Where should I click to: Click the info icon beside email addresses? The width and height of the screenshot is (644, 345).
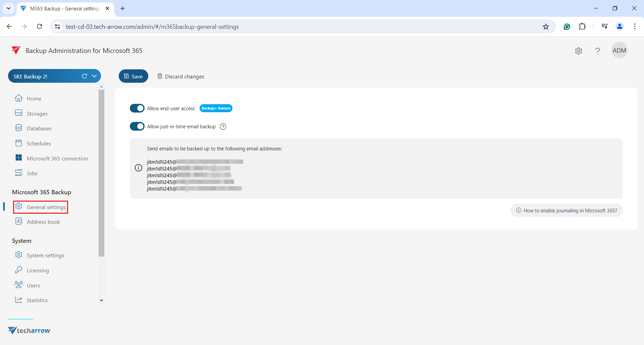pyautogui.click(x=139, y=168)
